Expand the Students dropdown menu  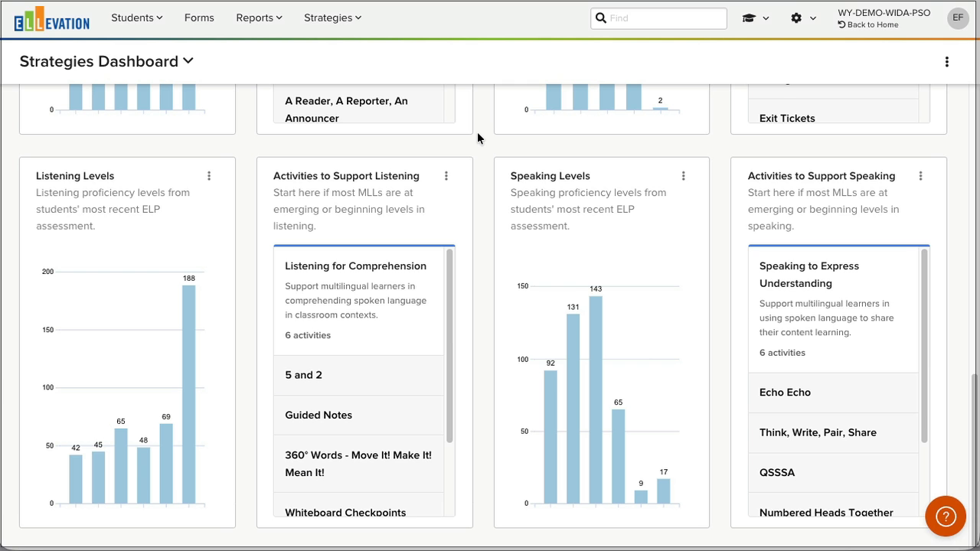pos(136,18)
